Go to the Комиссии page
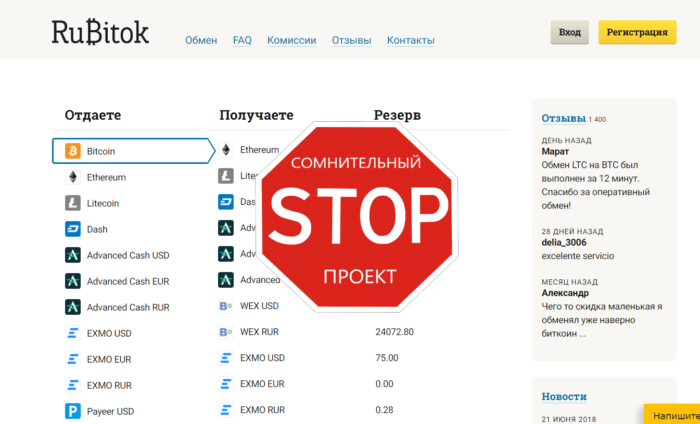The image size is (700, 424). point(291,41)
